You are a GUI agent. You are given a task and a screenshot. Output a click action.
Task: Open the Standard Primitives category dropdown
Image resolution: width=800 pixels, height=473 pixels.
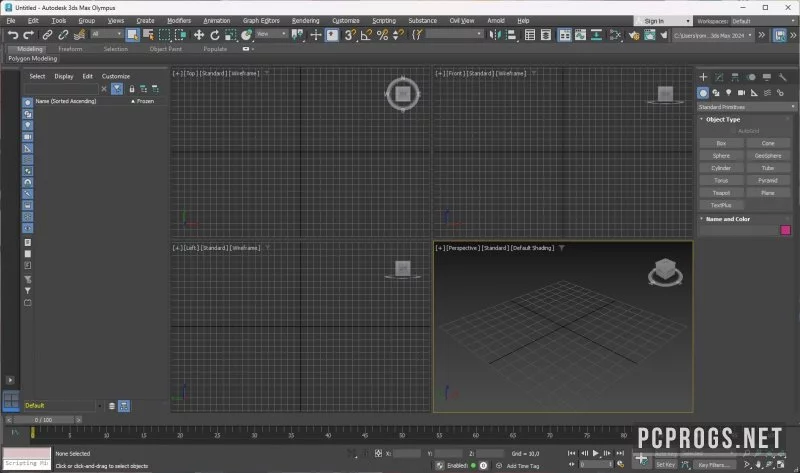pos(746,107)
